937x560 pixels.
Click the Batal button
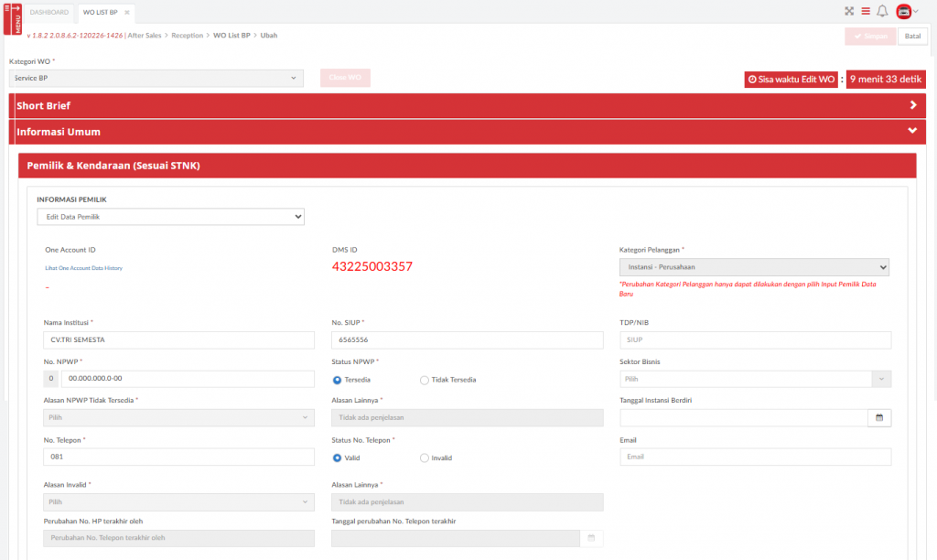point(912,37)
